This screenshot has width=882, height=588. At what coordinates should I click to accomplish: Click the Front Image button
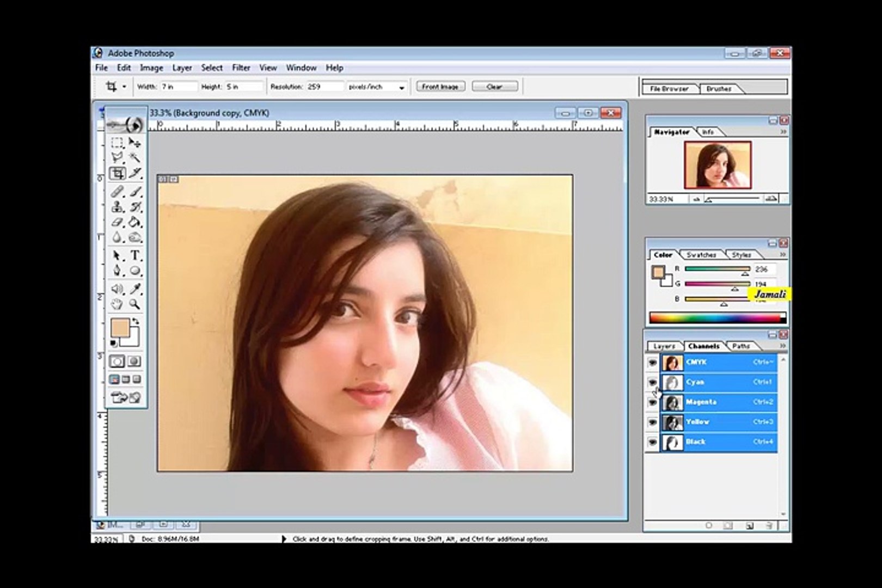coord(440,87)
